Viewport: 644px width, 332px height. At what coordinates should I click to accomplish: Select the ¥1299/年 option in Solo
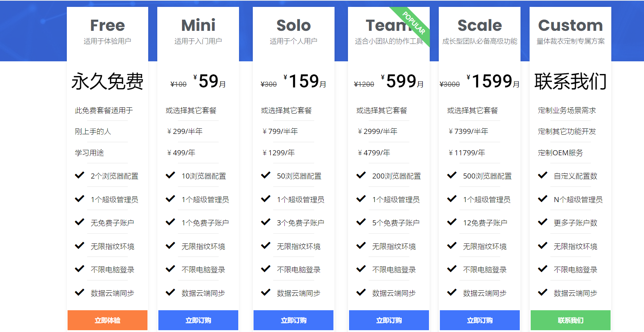coord(278,153)
